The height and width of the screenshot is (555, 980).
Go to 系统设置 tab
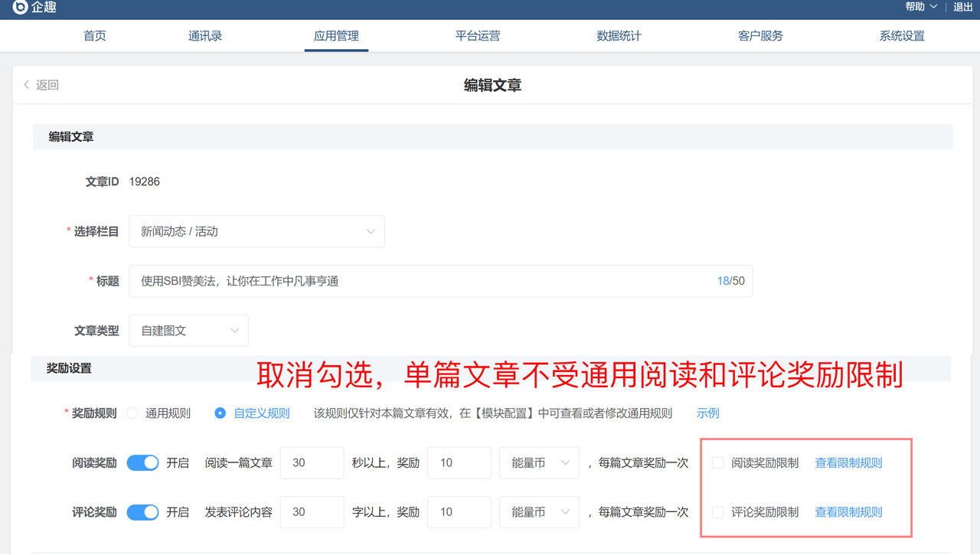click(x=902, y=36)
